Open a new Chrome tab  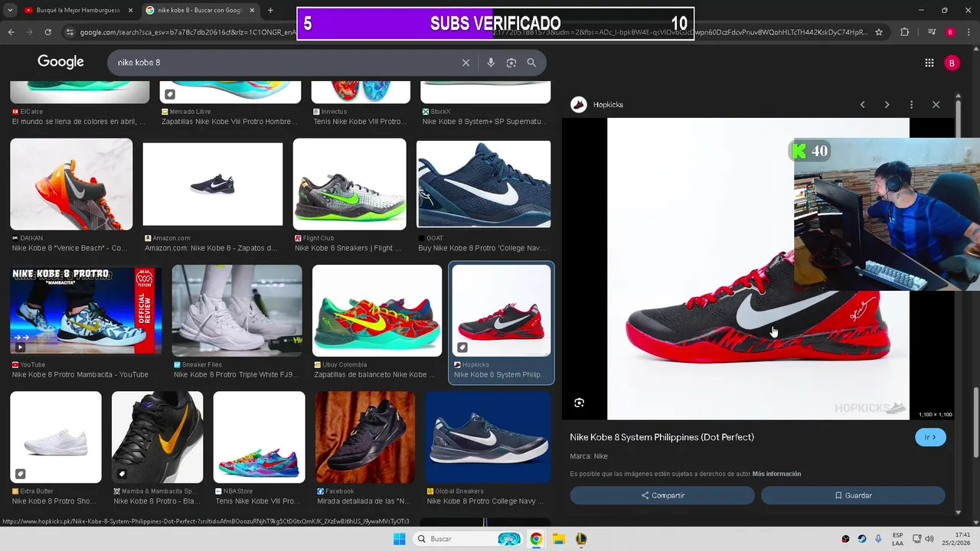(270, 10)
